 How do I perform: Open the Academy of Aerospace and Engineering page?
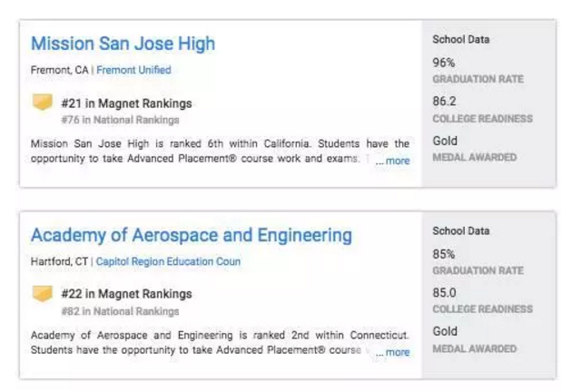(191, 235)
